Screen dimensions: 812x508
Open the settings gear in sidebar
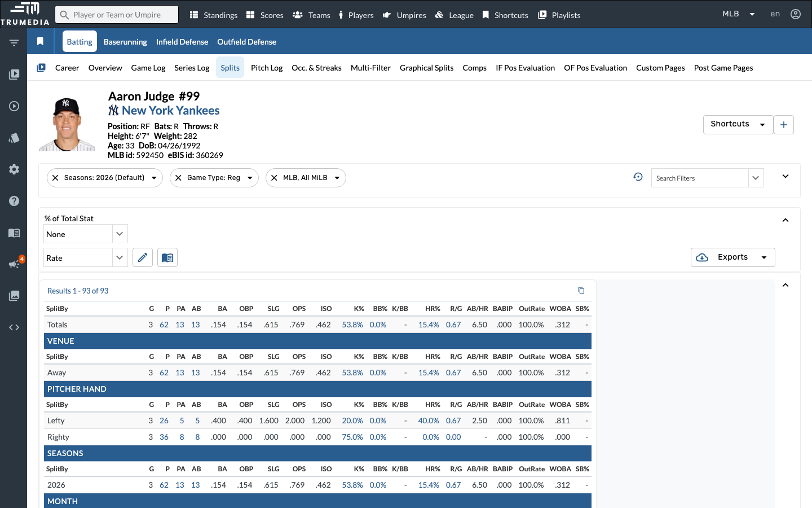click(14, 169)
